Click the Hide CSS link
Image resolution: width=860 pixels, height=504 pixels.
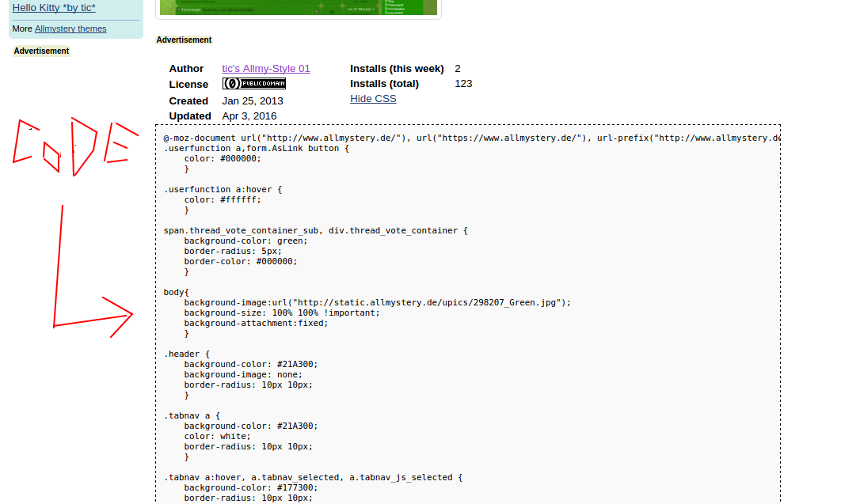(373, 99)
